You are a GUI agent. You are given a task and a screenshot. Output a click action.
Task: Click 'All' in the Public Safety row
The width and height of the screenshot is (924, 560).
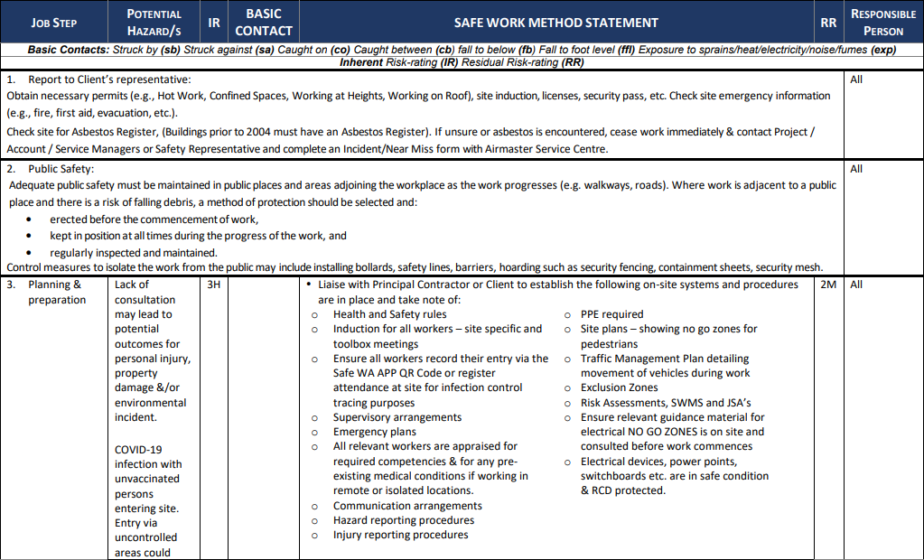pyautogui.click(x=856, y=169)
